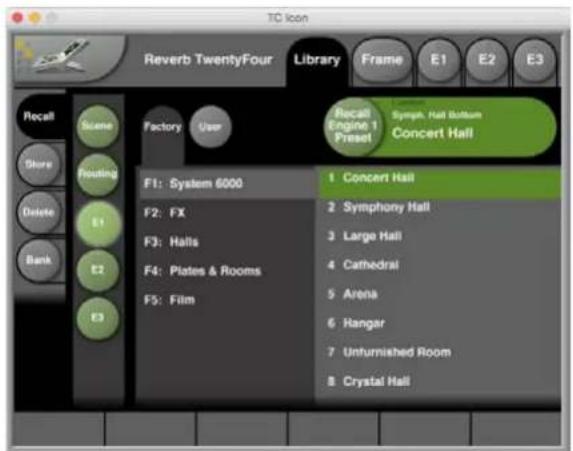Select preset 4 Cathedral
The image size is (573, 451).
(440, 265)
